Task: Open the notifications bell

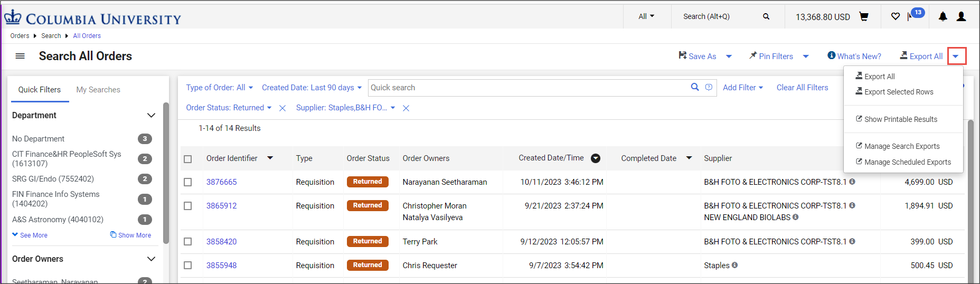Action: 943,16
